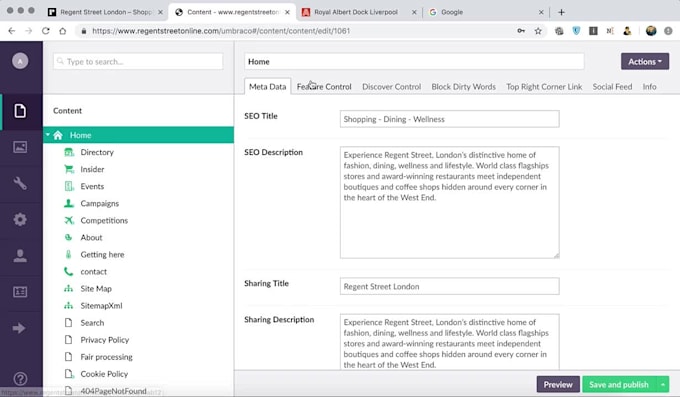Open the Help question mark icon
Image resolution: width=680 pixels, height=397 pixels.
click(x=20, y=379)
